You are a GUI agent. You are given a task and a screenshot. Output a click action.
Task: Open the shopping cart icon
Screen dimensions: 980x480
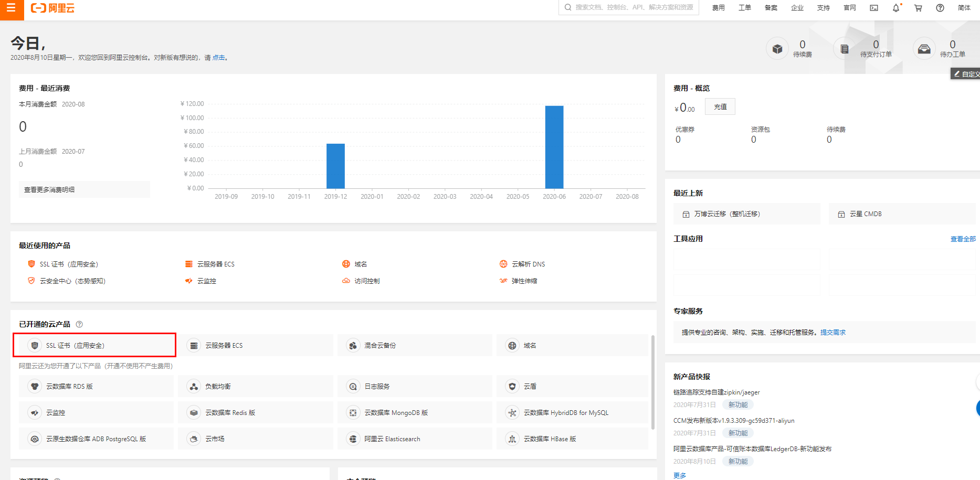coord(918,8)
